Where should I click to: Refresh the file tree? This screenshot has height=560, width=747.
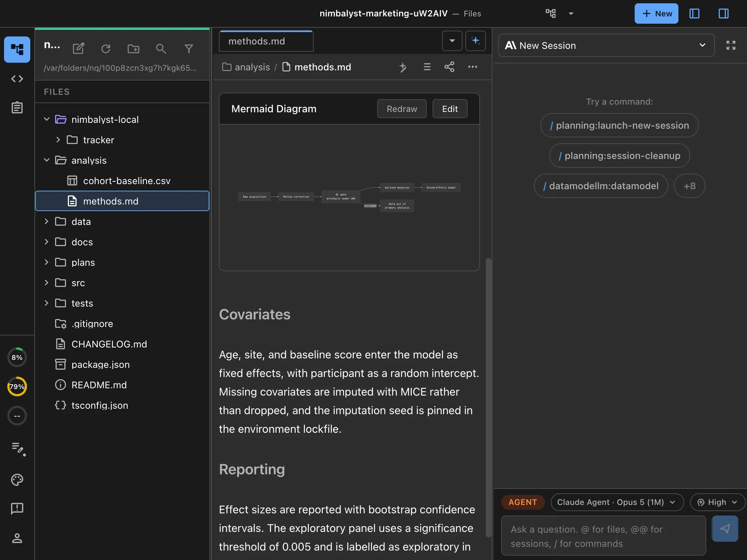tap(106, 48)
